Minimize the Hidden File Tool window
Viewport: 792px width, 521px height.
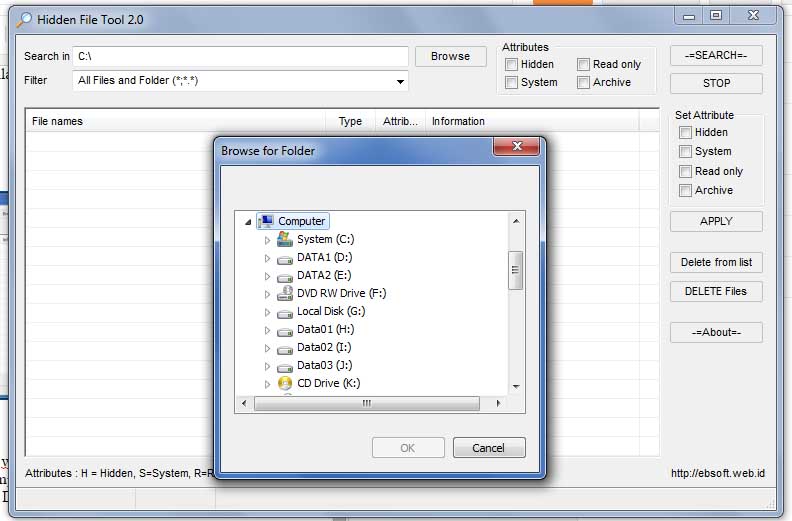[x=689, y=15]
